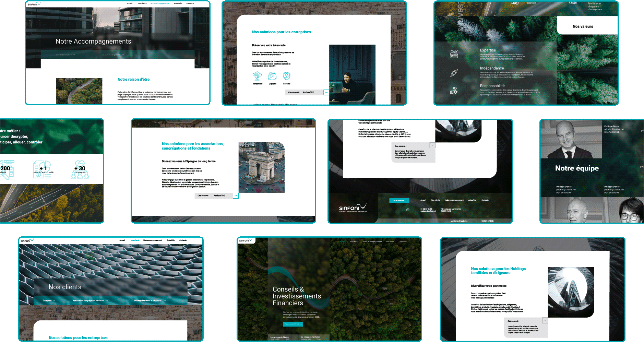This screenshot has height=342, width=644.
Task: Click the Diversifiez votre patrimoine subheading
Action: [489, 286]
